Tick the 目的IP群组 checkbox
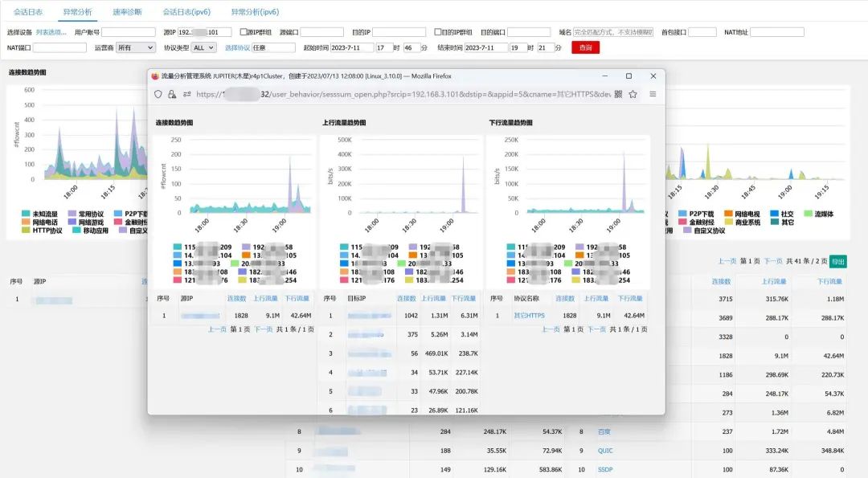The image size is (868, 478). (x=437, y=32)
